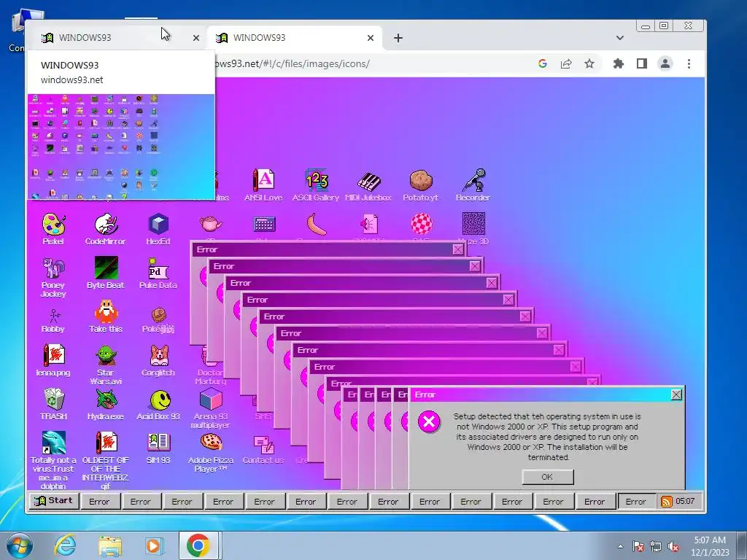This screenshot has width=747, height=560.
Task: Open the Action Center flag icon
Action: [x=638, y=546]
